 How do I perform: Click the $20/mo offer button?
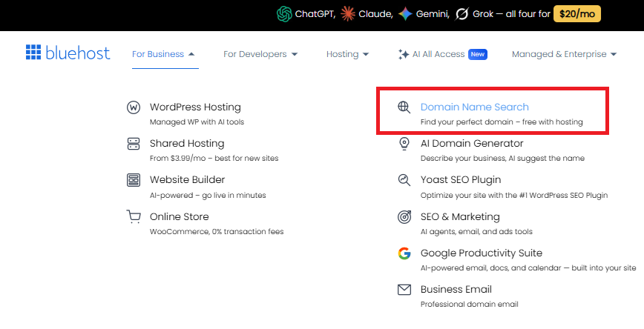(x=577, y=14)
